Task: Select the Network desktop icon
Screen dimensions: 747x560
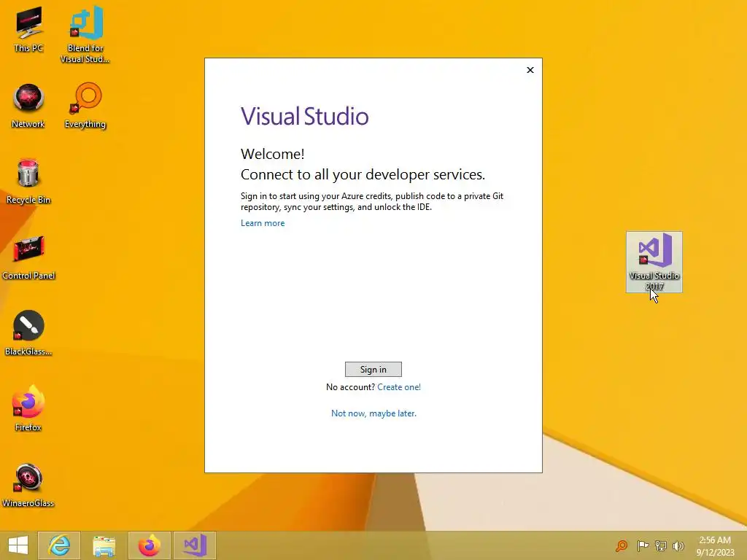Action: pos(28,106)
